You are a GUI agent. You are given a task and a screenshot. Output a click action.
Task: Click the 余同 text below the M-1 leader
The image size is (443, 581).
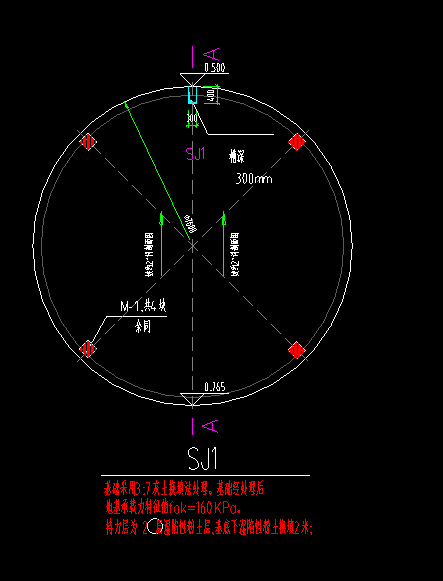[143, 328]
